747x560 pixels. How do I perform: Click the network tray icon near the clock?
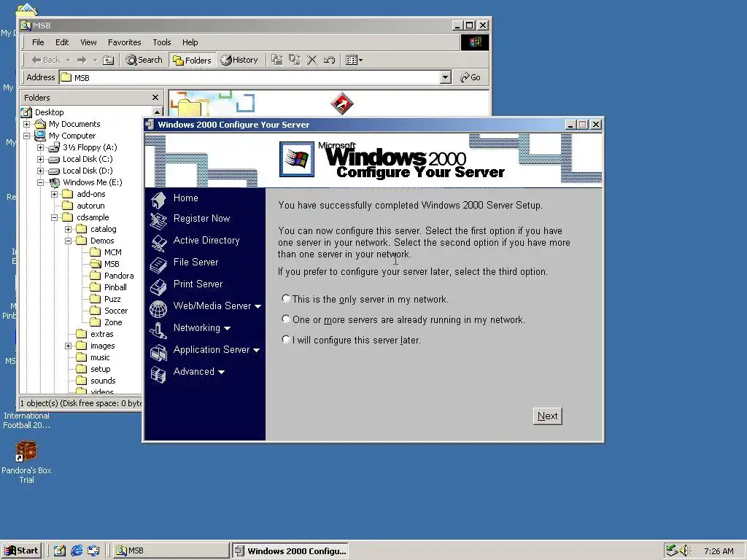pos(672,551)
